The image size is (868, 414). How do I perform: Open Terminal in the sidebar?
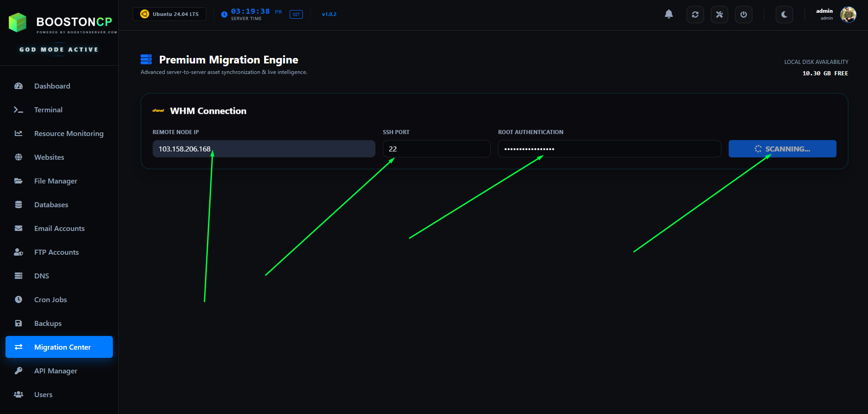(48, 110)
